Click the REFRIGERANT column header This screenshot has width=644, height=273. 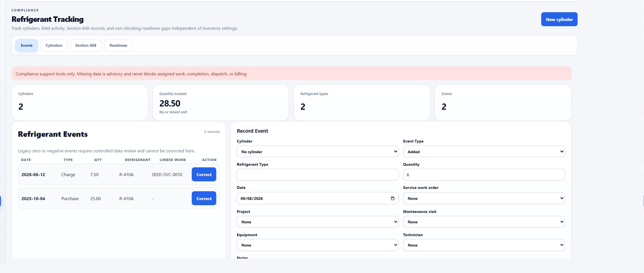coord(138,160)
